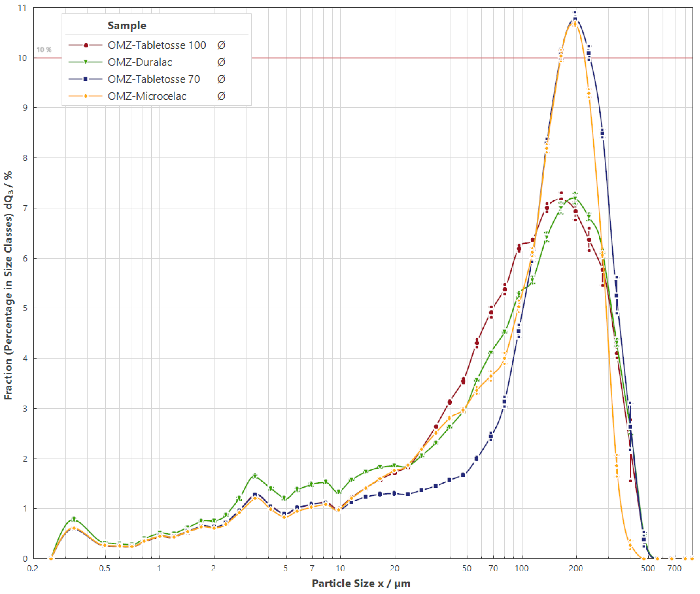Click the blue square marker for OMZ-Tabletosse 70
The height and width of the screenshot is (594, 700).
(x=86, y=79)
